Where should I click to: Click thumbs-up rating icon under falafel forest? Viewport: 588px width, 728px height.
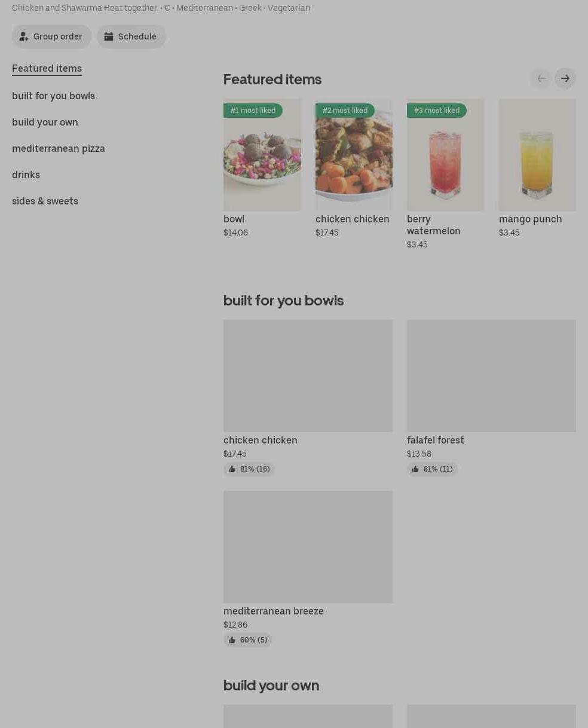click(415, 469)
